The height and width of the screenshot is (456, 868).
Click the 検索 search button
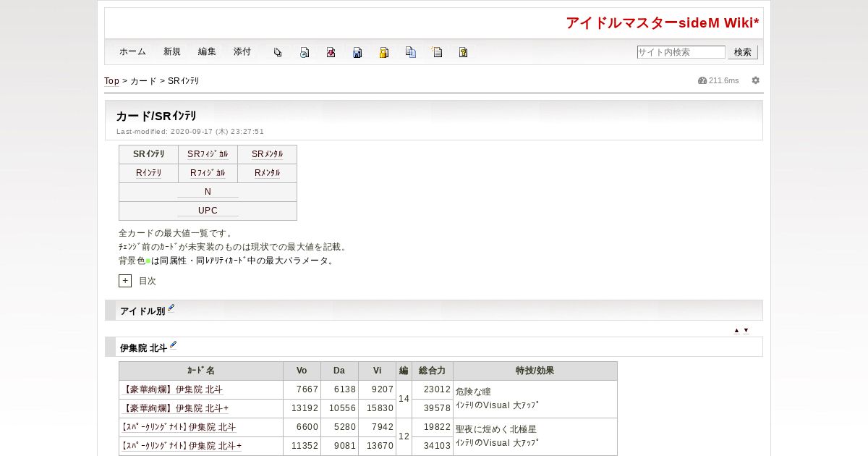(x=743, y=52)
